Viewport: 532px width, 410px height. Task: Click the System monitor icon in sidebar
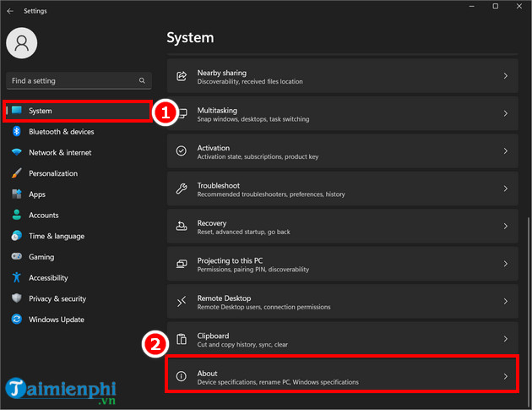(x=17, y=110)
